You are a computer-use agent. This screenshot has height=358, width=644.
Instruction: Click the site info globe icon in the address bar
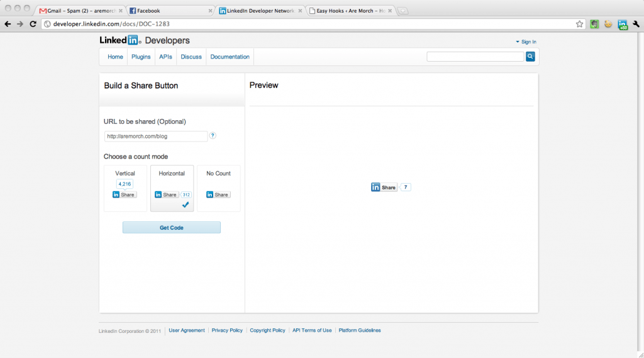coord(47,25)
